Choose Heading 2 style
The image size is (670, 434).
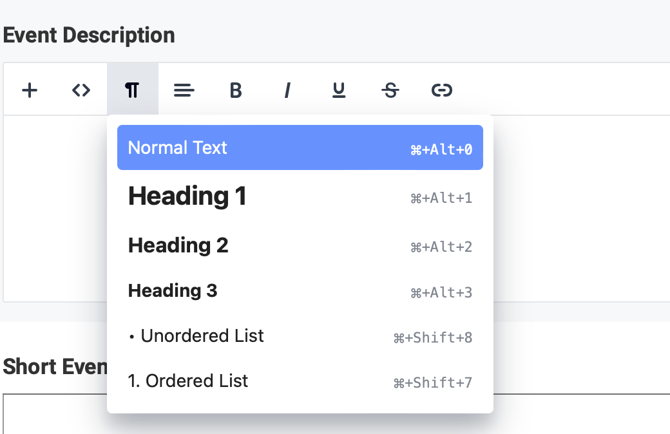[x=300, y=245]
